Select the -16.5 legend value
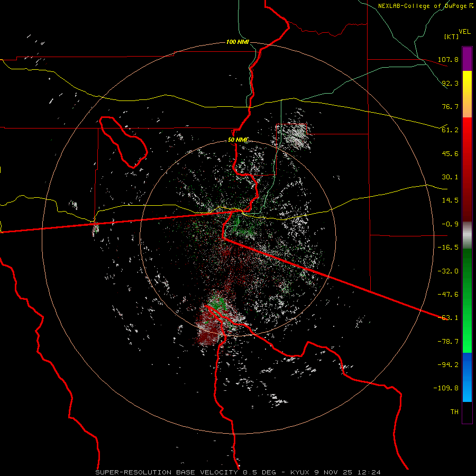This screenshot has height=476, width=476. pos(448,248)
